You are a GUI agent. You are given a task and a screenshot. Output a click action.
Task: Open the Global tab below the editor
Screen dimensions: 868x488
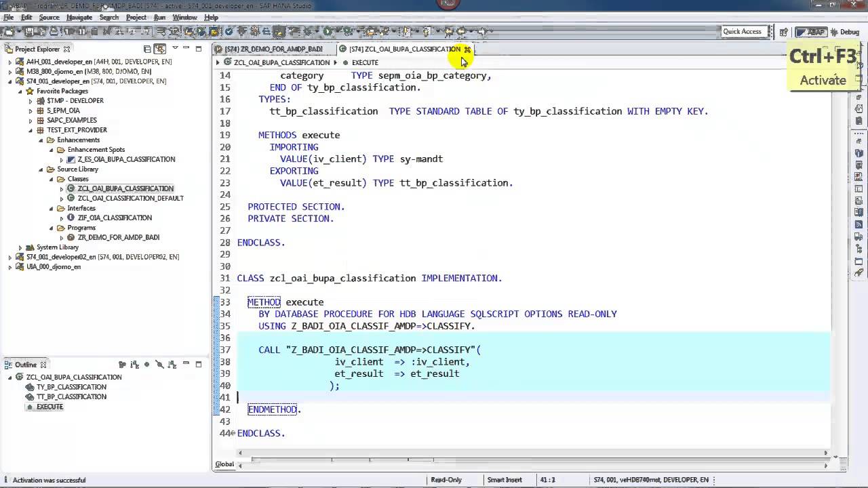coord(224,464)
